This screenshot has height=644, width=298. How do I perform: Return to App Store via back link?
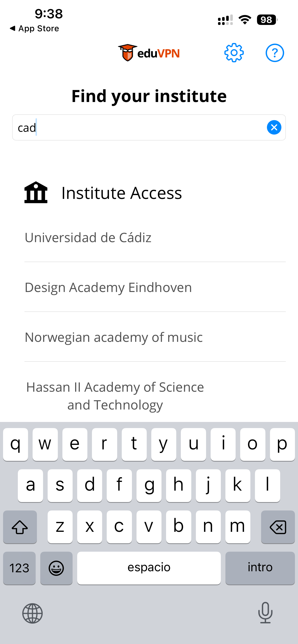coord(34,28)
